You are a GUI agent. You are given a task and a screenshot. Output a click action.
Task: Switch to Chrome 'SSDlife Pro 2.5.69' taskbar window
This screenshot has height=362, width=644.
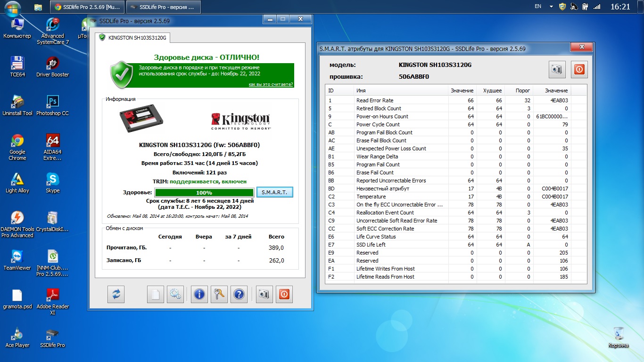pyautogui.click(x=88, y=7)
